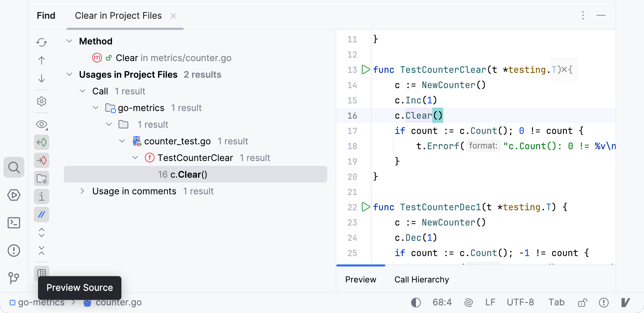Click counter.go in the status bar breadcrumb
Image resolution: width=644 pixels, height=313 pixels.
point(119,302)
